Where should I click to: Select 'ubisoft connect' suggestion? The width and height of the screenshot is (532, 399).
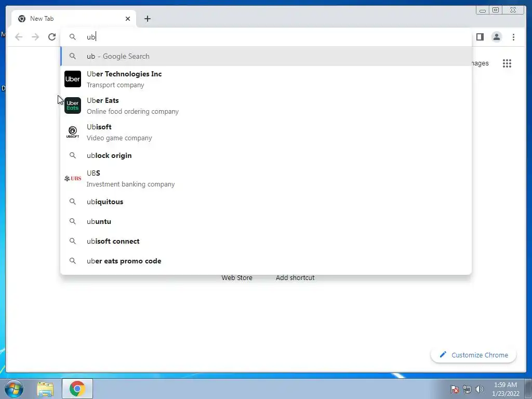(x=266, y=241)
